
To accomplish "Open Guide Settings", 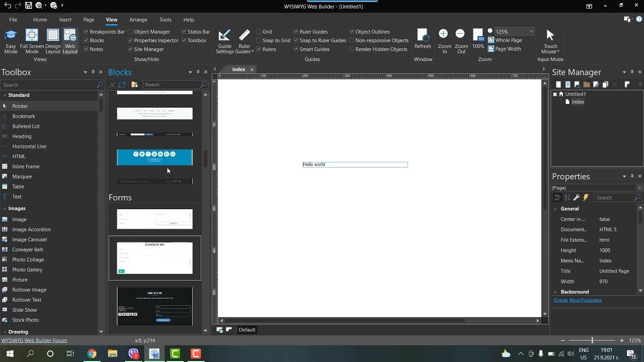I will click(x=224, y=41).
